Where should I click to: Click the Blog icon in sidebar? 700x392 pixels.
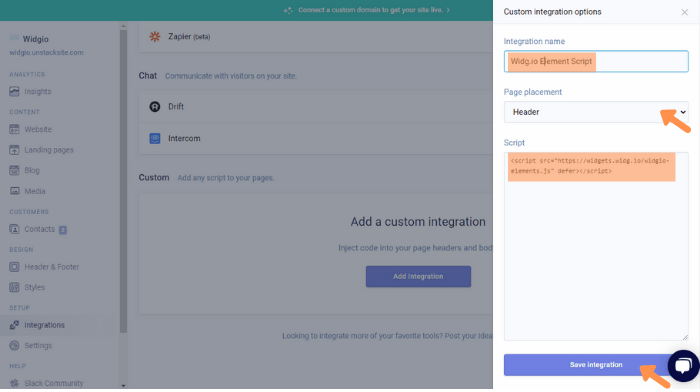click(x=14, y=170)
